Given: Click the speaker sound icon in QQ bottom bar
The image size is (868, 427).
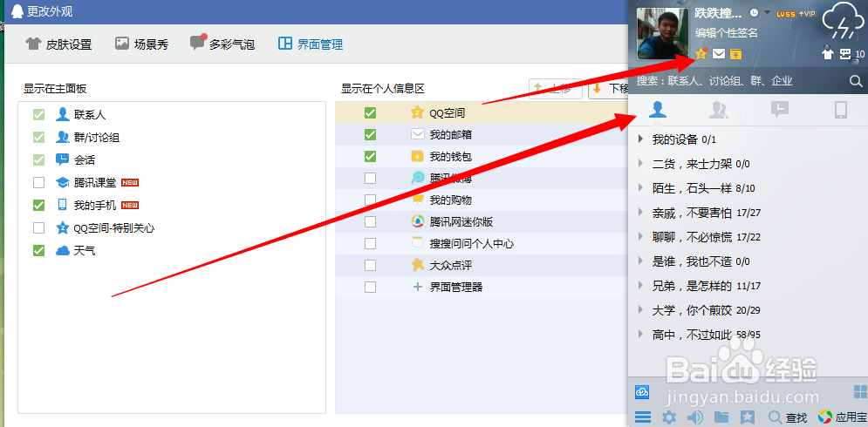Looking at the screenshot, I should tap(694, 417).
